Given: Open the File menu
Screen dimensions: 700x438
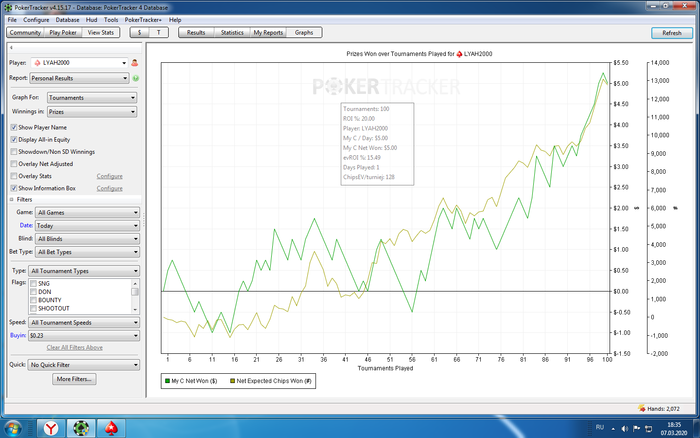Looking at the screenshot, I should click(x=12, y=20).
